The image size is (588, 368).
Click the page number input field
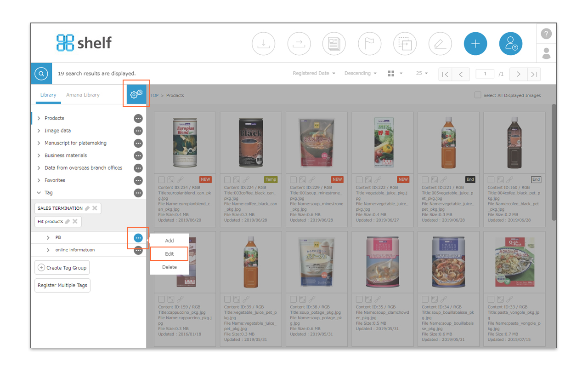point(485,74)
